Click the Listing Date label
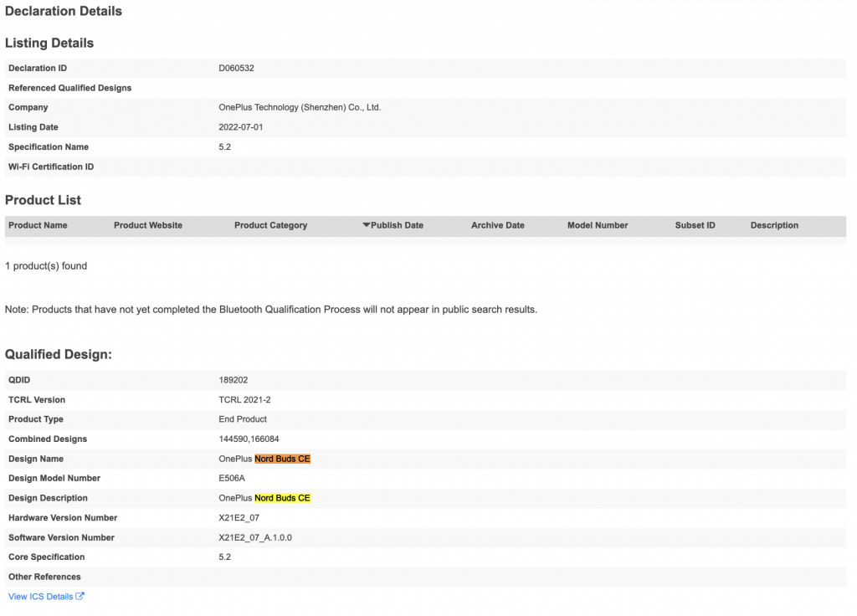This screenshot has width=857, height=616. (33, 127)
